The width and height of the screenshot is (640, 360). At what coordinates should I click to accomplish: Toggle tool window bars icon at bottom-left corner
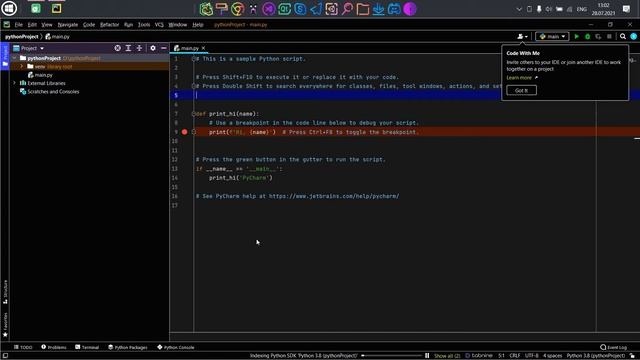coord(5,356)
